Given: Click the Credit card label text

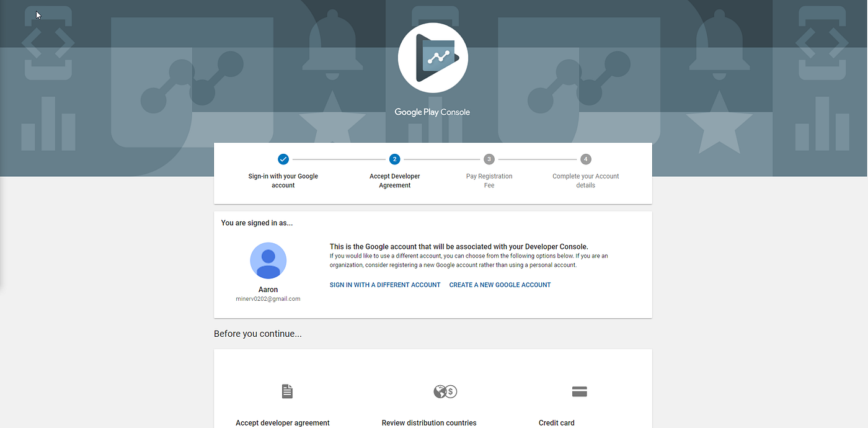Looking at the screenshot, I should 557,423.
